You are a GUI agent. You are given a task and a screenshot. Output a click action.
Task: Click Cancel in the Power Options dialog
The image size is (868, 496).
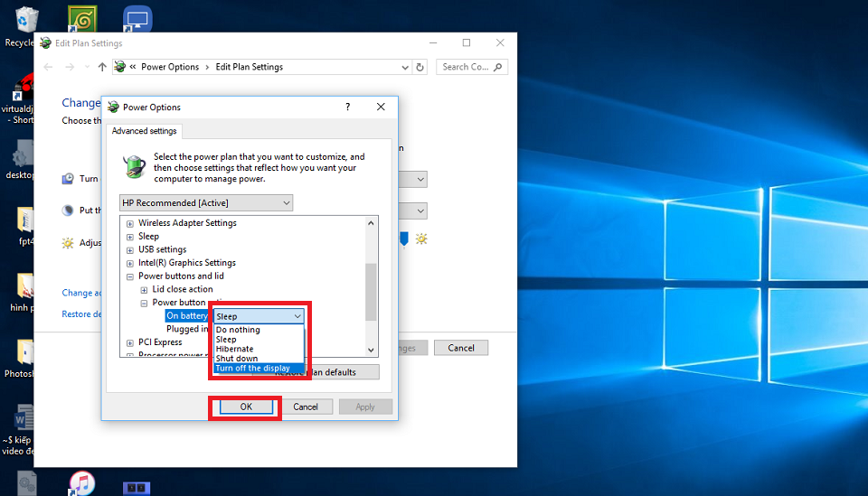[306, 407]
